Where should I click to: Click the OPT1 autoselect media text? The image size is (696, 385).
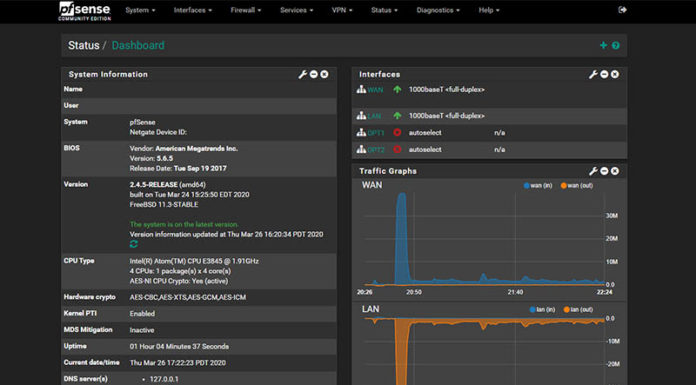[425, 133]
